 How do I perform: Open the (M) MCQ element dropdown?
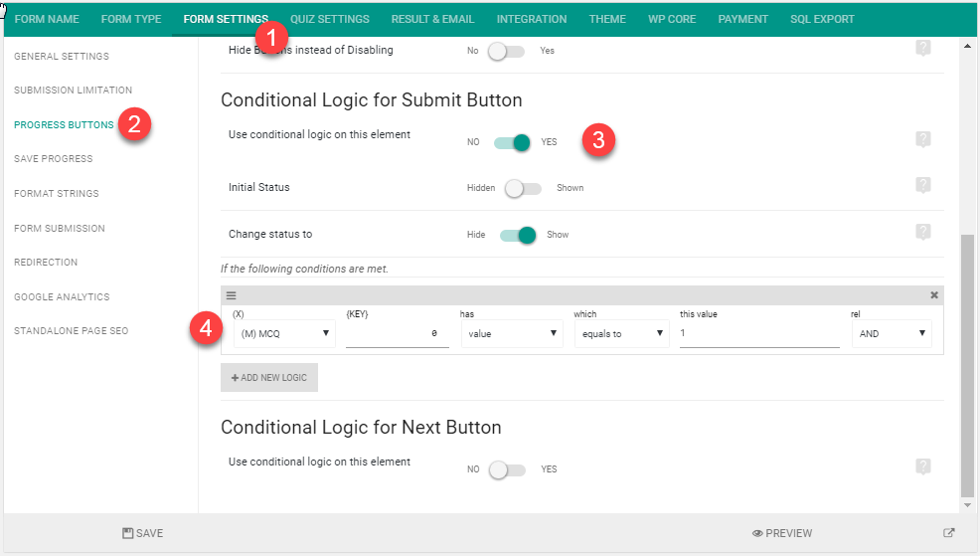click(283, 334)
